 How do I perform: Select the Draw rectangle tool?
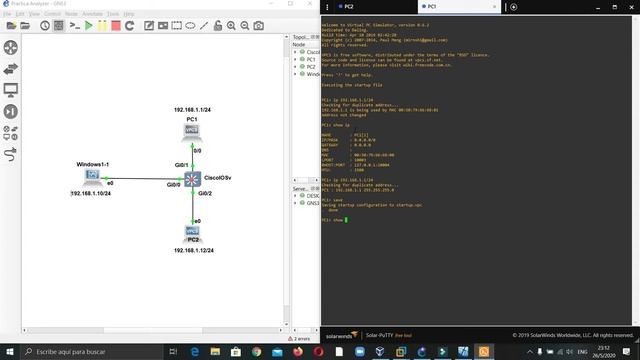[177, 26]
